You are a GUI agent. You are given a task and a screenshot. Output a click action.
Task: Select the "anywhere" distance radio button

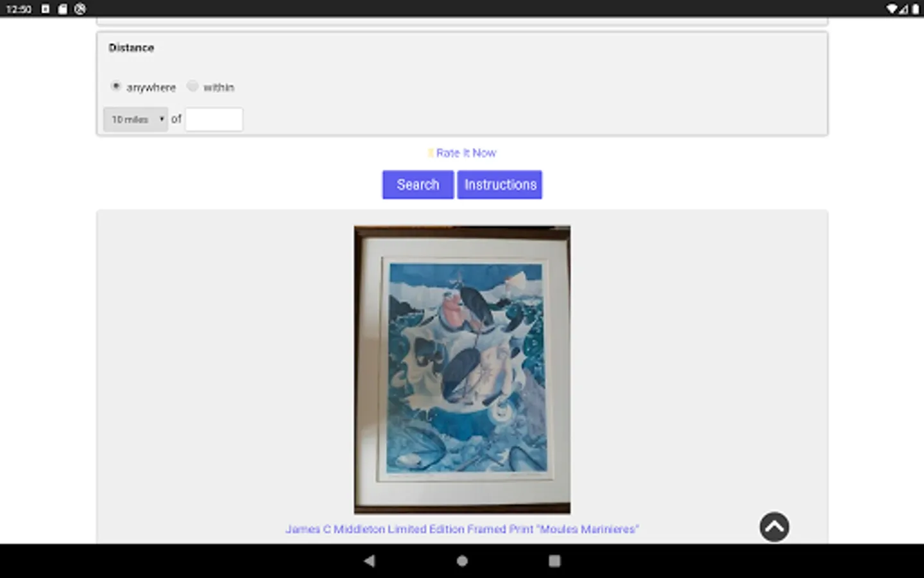[116, 86]
